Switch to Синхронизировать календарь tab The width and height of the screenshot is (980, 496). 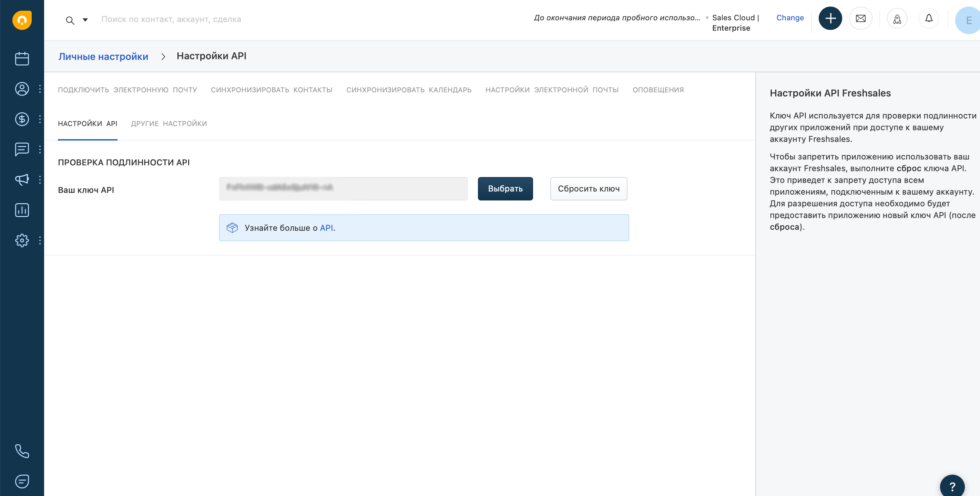tap(409, 90)
